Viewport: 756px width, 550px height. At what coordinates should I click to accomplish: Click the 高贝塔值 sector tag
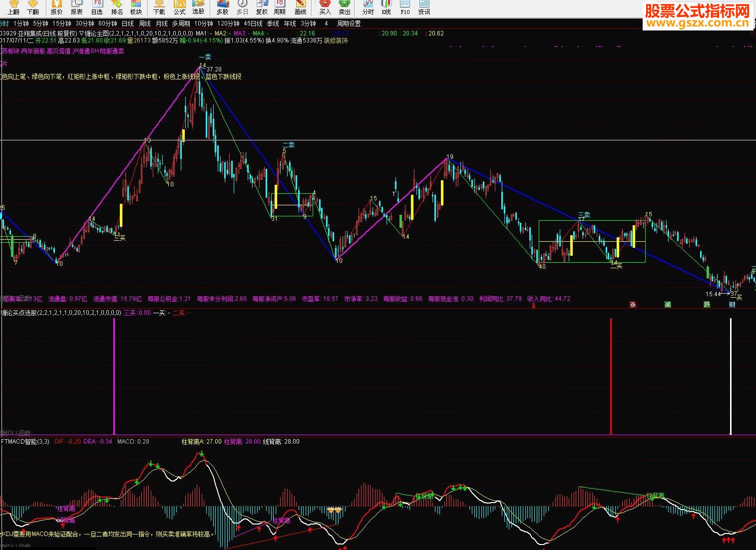pos(58,51)
